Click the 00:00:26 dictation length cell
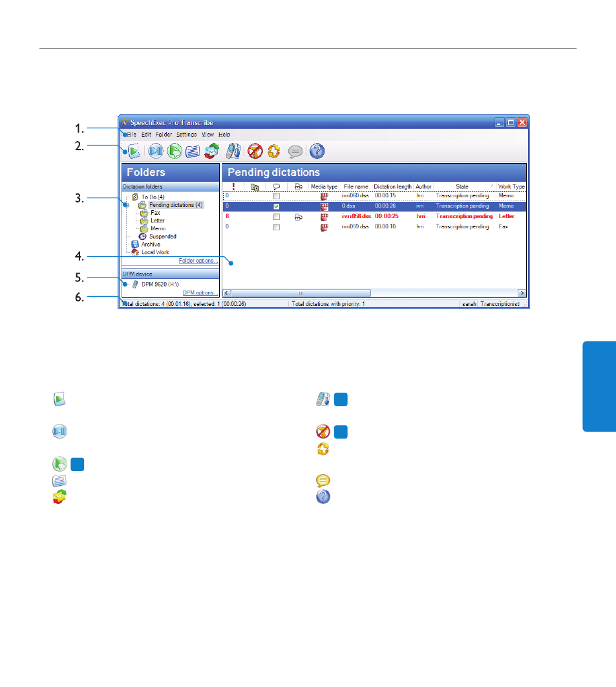 385,206
